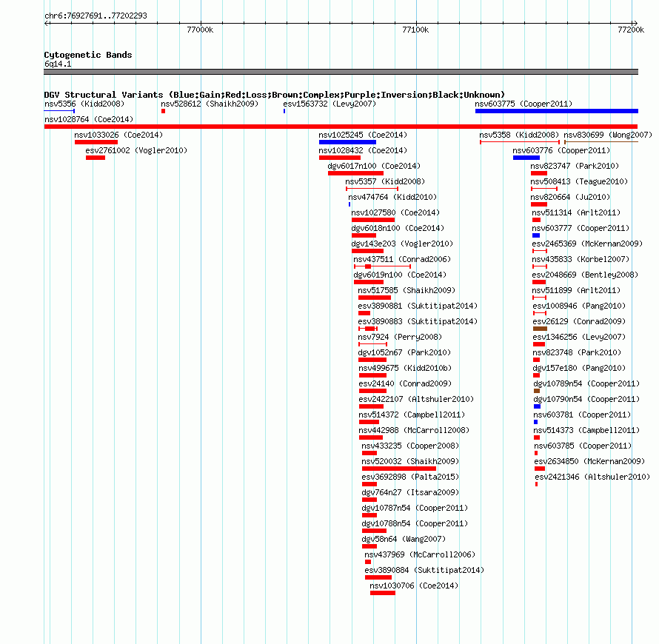This screenshot has height=644, width=659.
Task: Open dgv6017n100 (Coe2014) variant
Action: (374, 166)
